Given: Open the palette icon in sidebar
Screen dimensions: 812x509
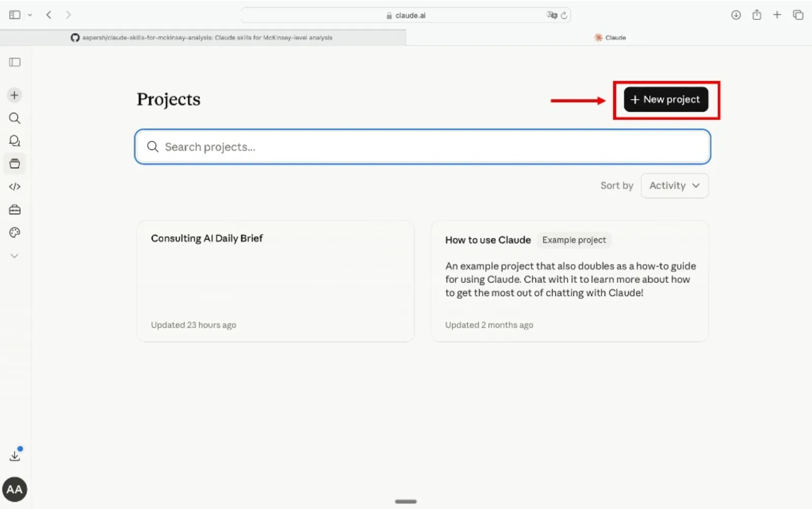Looking at the screenshot, I should click(15, 232).
